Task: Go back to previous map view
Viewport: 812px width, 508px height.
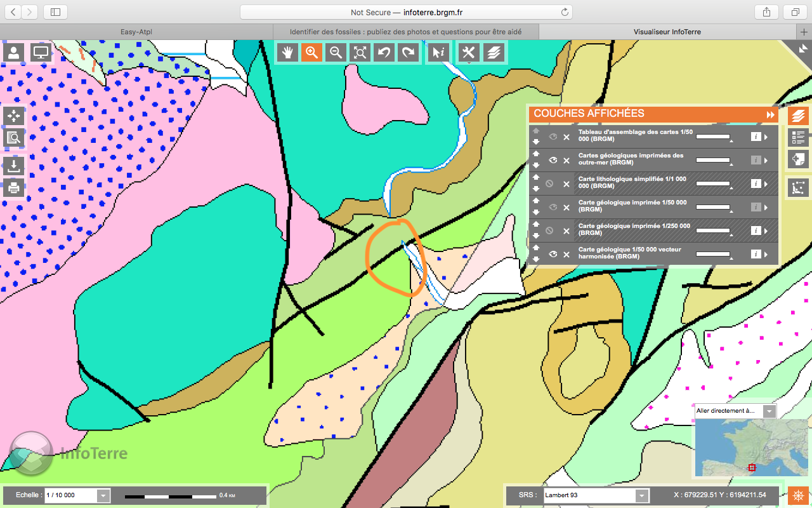Action: 384,53
